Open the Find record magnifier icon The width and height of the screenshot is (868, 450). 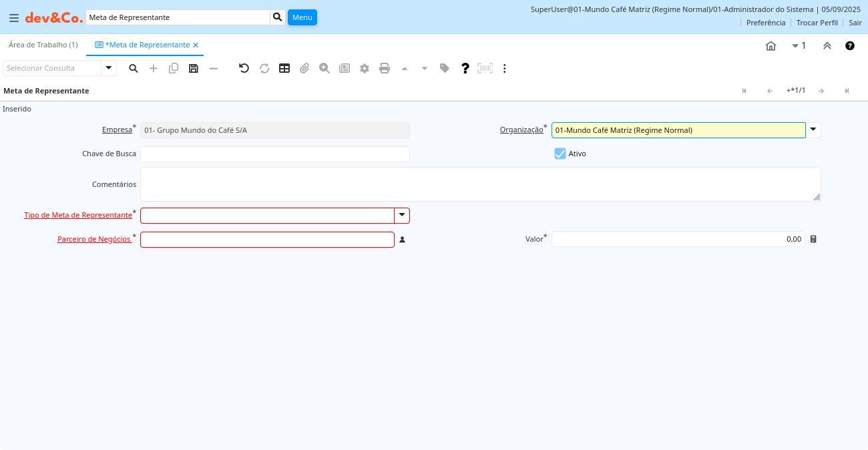[134, 68]
